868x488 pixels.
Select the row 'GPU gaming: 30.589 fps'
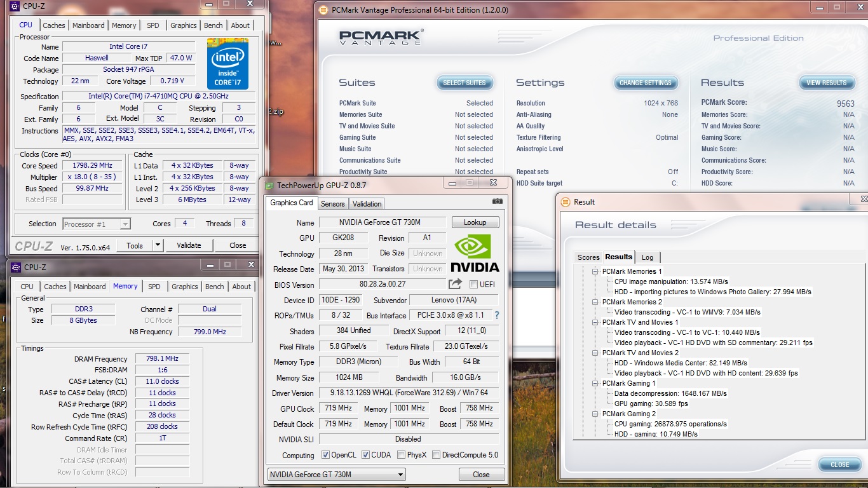coord(651,403)
